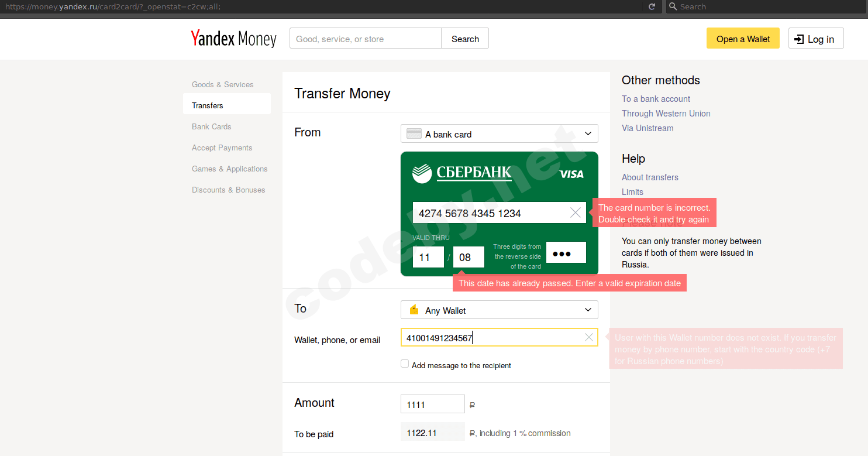Click the expiration year field showing 08
The image size is (868, 456).
(469, 257)
